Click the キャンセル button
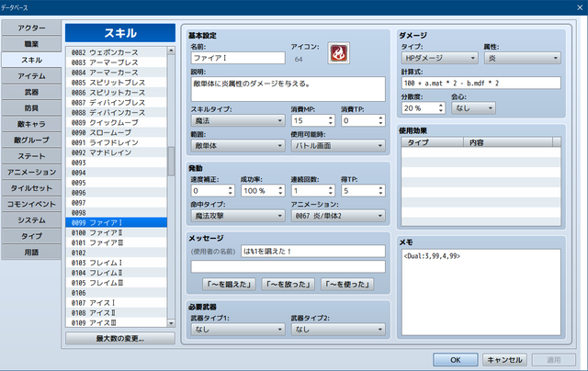This screenshot has height=371, width=588. click(x=504, y=360)
